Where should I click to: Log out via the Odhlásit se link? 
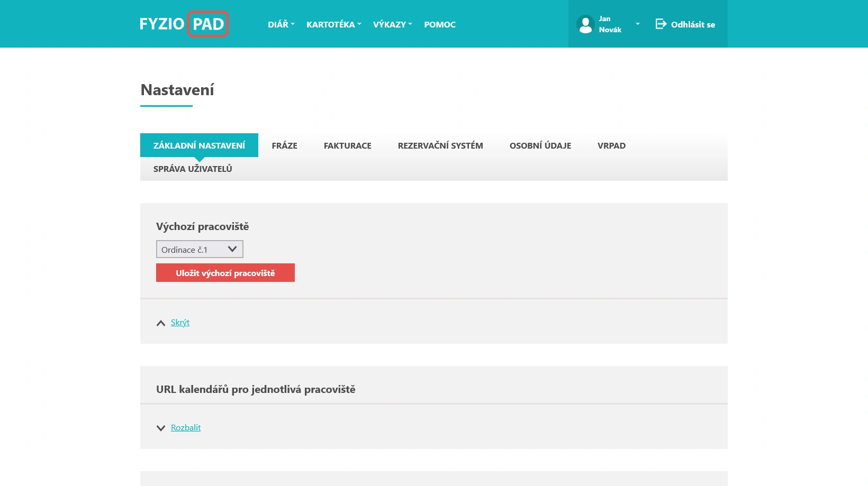(x=692, y=24)
